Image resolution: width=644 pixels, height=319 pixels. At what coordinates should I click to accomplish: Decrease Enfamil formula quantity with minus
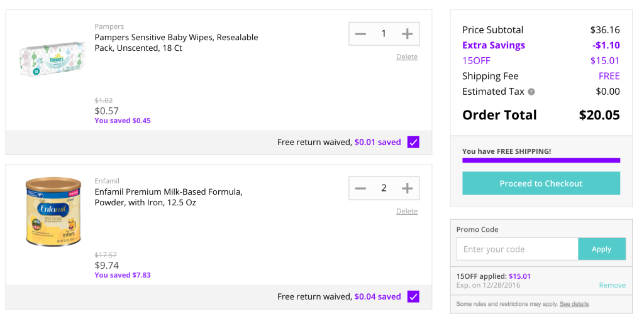(360, 188)
